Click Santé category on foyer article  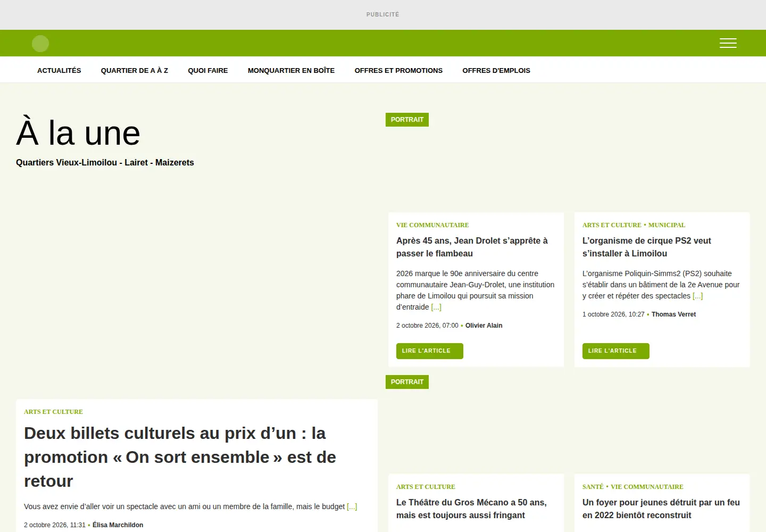coord(593,487)
